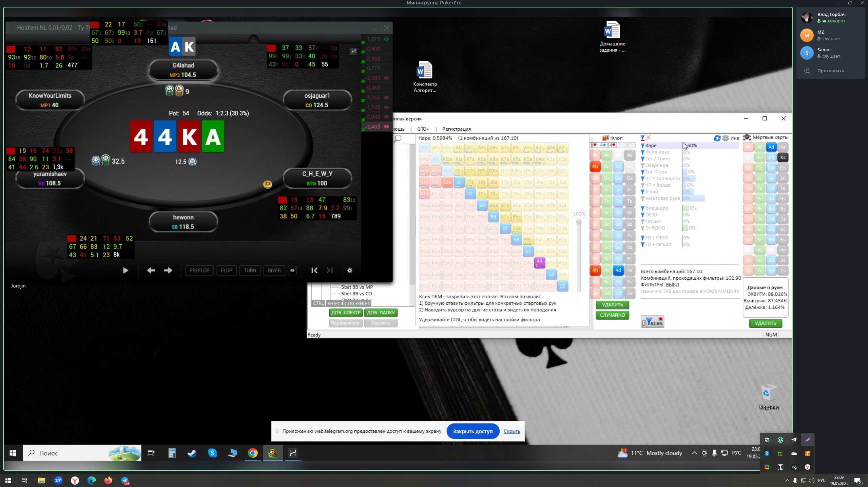Open Firefox from the bottom taskbar

[x=108, y=481]
